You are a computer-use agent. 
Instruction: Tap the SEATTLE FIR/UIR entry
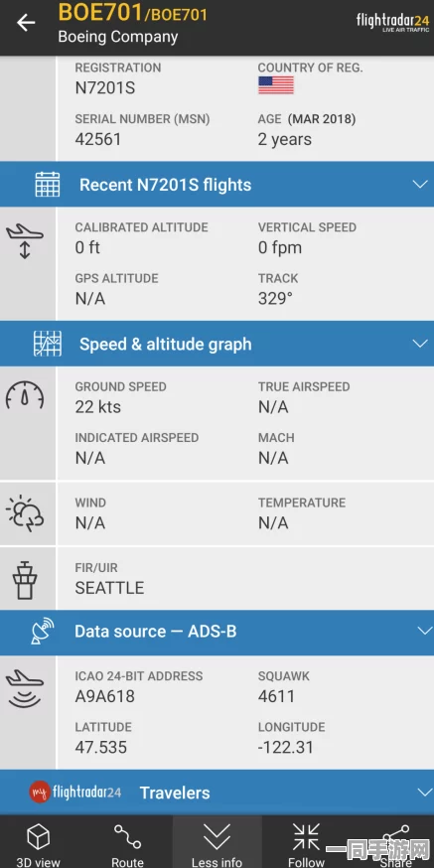pos(109,587)
